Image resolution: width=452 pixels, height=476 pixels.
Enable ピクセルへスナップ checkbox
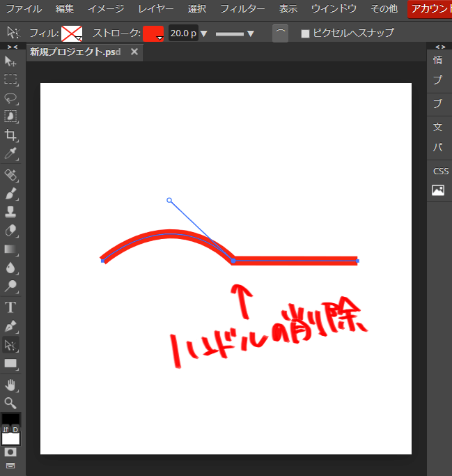click(x=305, y=33)
